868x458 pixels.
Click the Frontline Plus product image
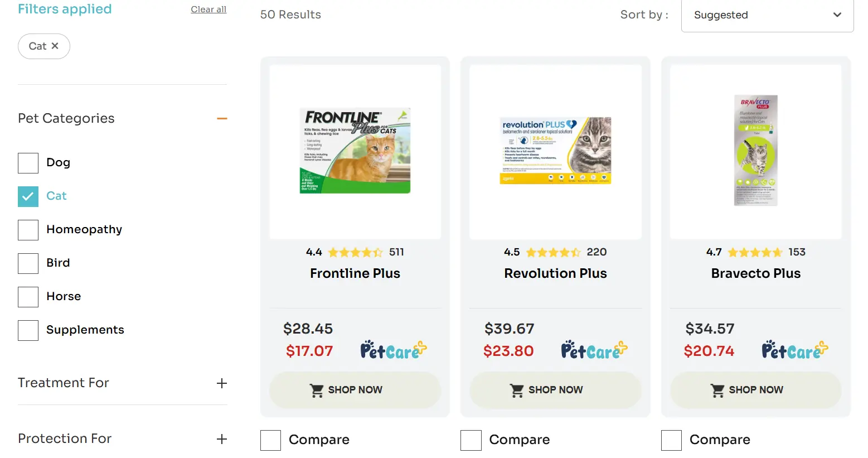click(355, 150)
